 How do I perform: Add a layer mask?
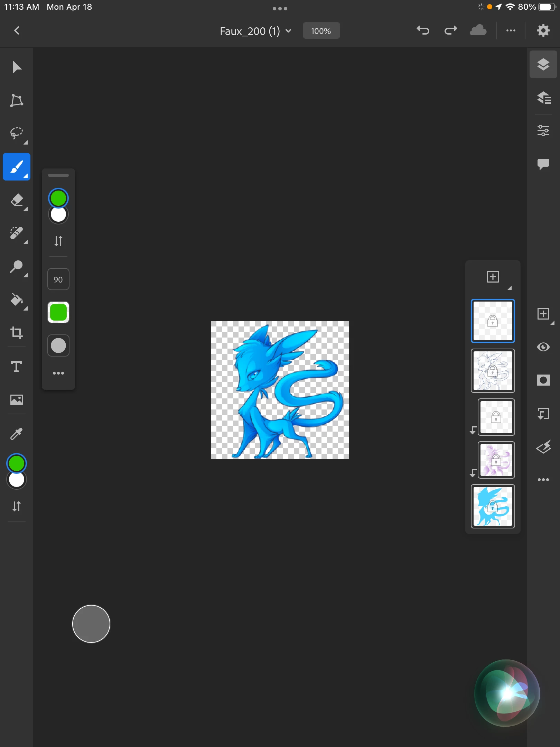tap(543, 380)
